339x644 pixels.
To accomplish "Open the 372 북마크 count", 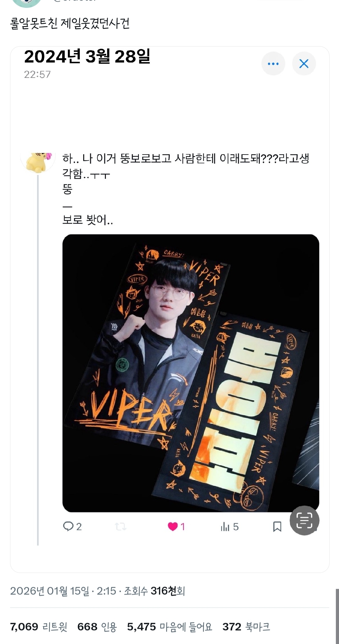I will 246,627.
